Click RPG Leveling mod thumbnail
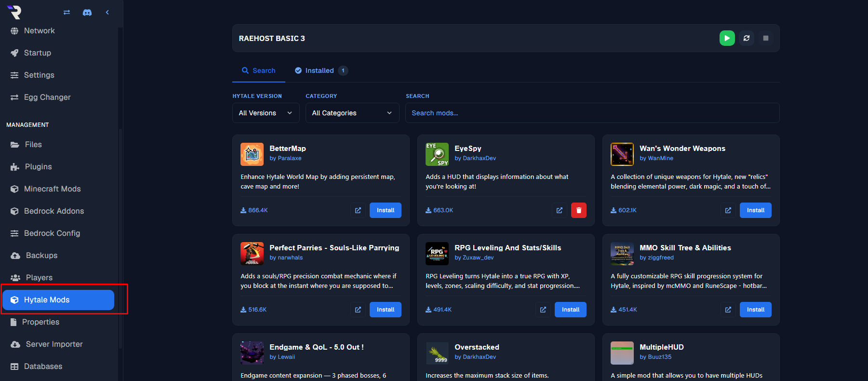868x381 pixels. (437, 254)
